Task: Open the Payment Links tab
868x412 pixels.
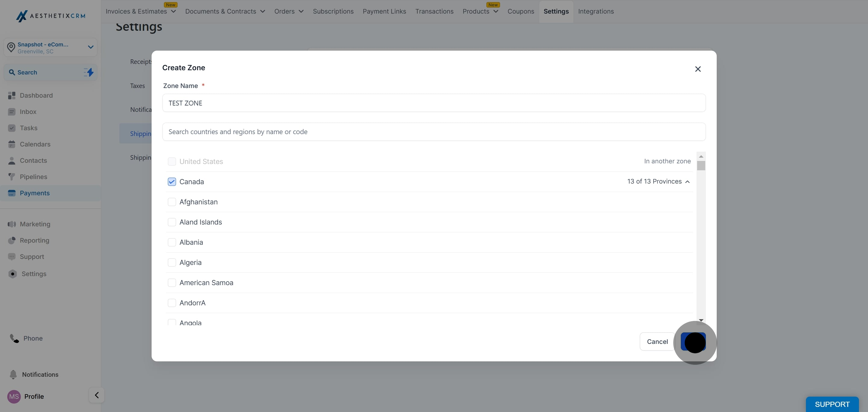Action: pos(385,11)
